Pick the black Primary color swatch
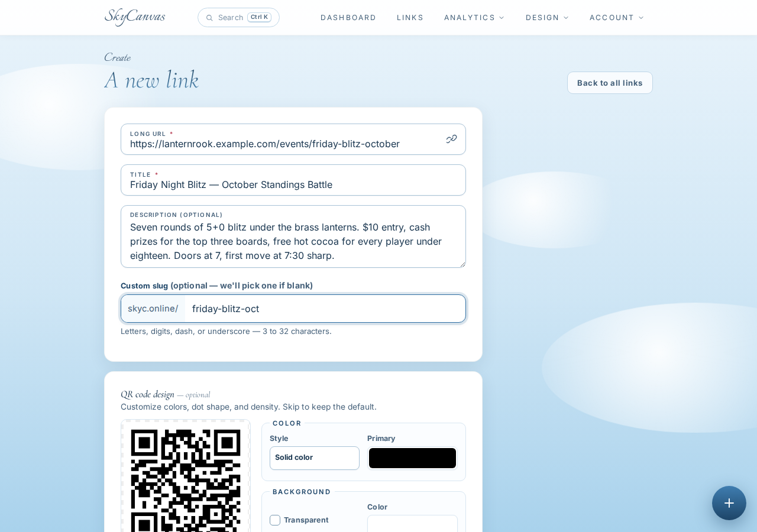757x532 pixels. pos(412,458)
